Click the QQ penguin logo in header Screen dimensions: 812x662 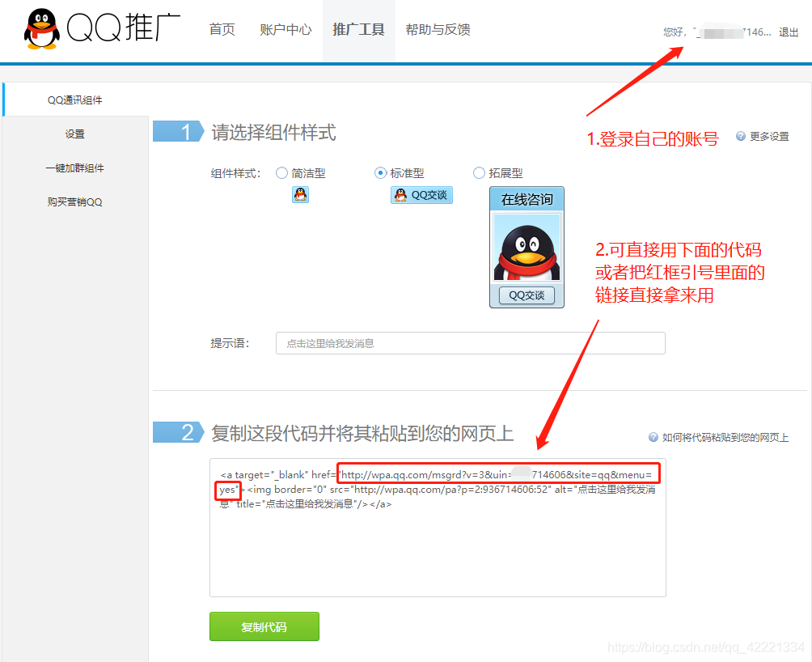click(x=41, y=29)
